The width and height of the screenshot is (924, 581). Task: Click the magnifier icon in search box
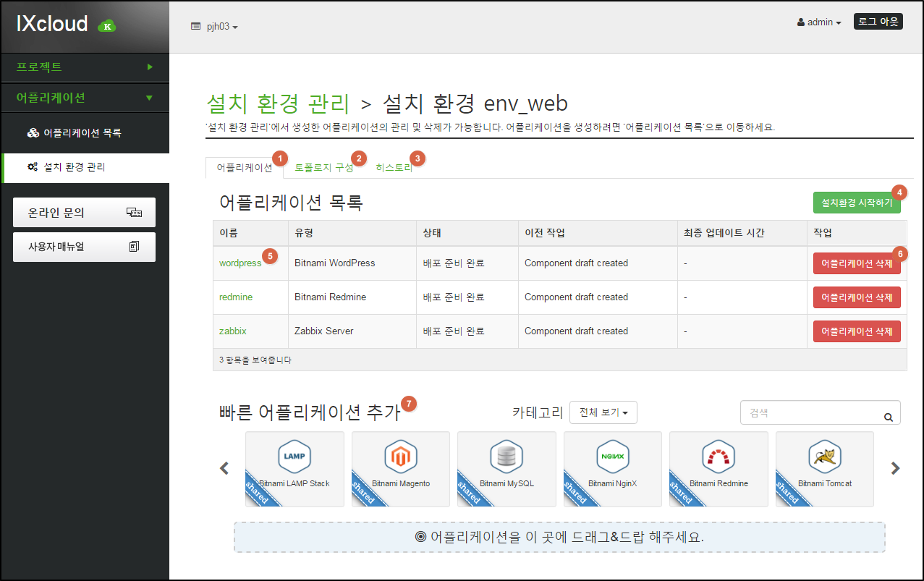888,417
